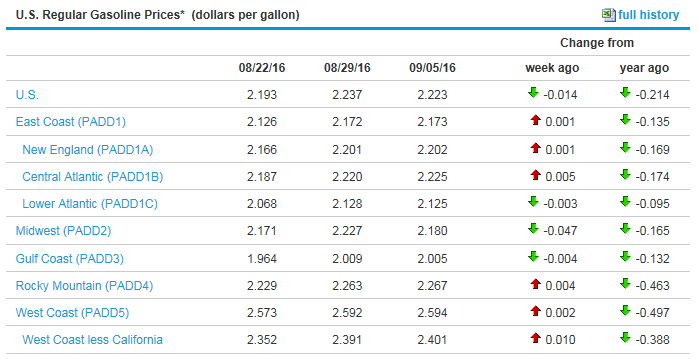Click green down arrow for Lower Atlantic week ago
Screen dimensions: 698x361
click(x=533, y=202)
